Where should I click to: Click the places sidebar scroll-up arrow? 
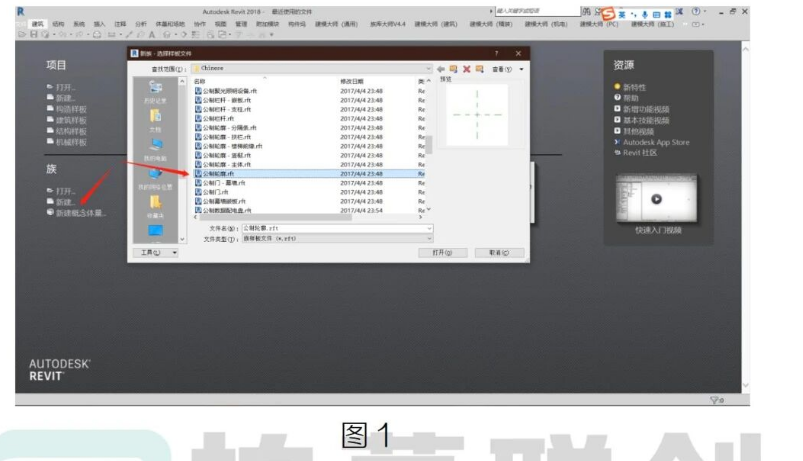182,81
